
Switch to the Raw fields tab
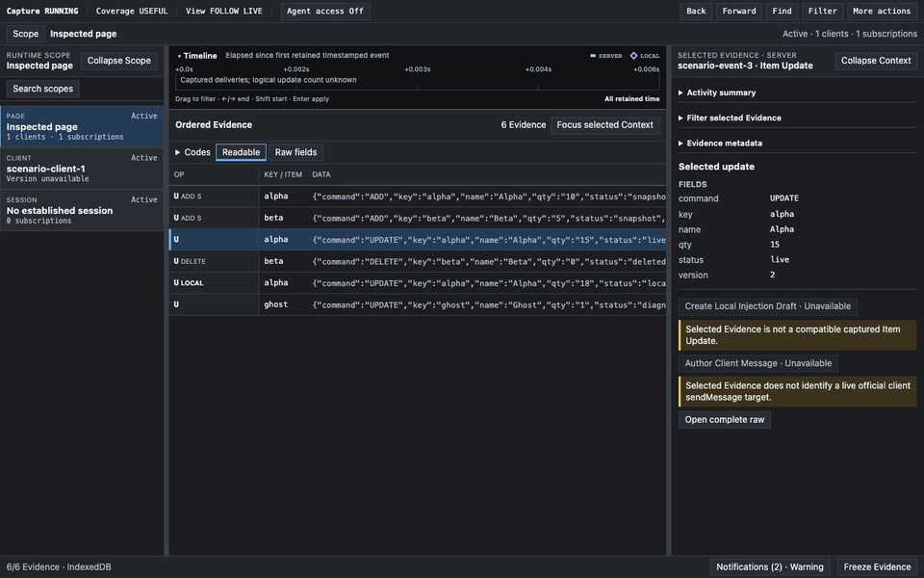point(295,152)
